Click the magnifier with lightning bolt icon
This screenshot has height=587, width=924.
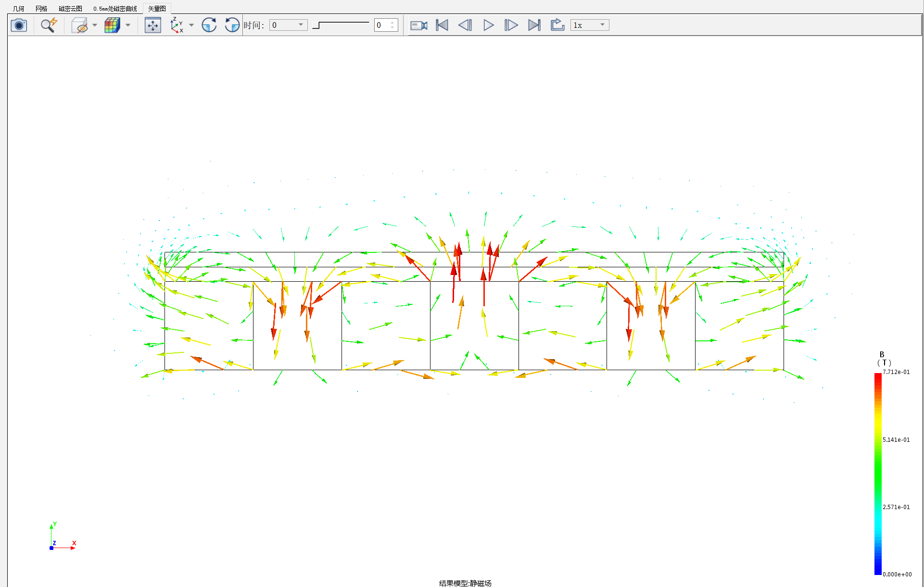click(49, 25)
